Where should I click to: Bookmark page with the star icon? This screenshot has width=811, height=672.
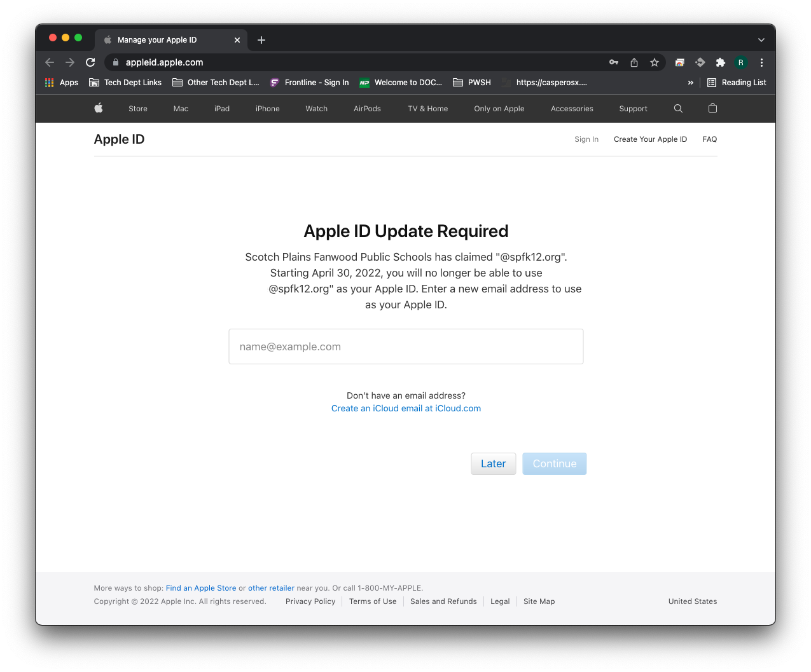tap(654, 62)
